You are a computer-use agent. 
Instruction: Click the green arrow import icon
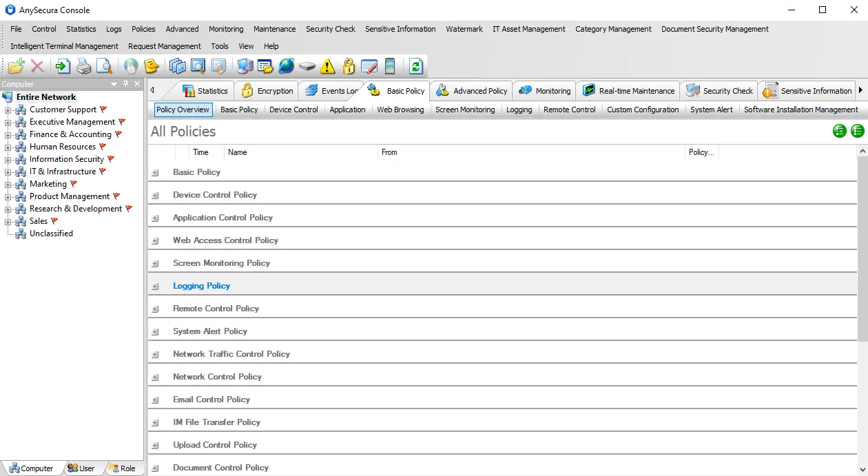pos(63,66)
